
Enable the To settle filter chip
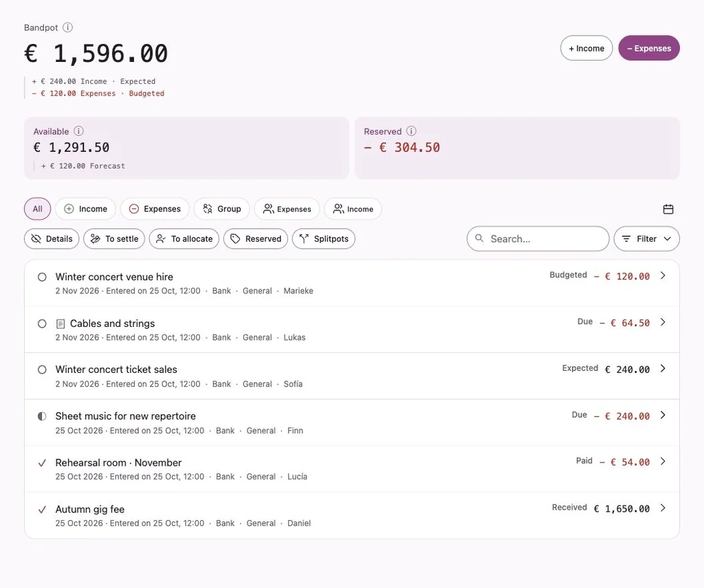click(114, 238)
